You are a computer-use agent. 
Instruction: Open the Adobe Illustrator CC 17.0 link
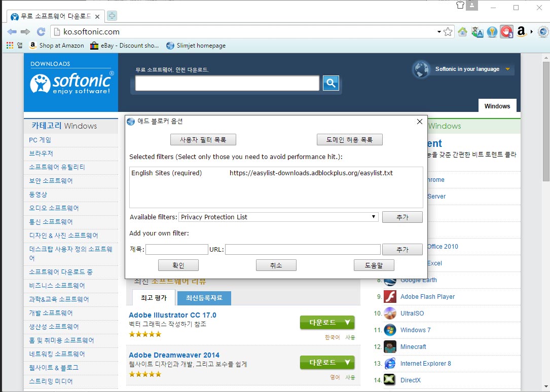coord(172,315)
